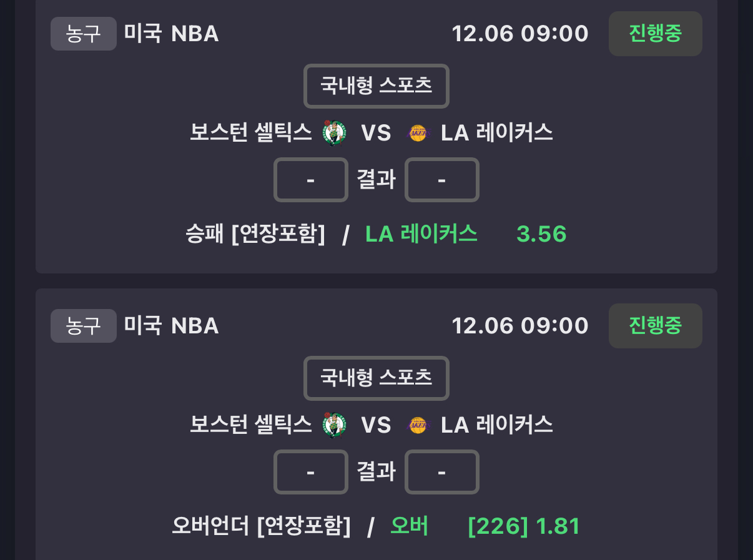Image resolution: width=753 pixels, height=560 pixels.
Task: Click the Lakers logo in the 오버언더 card
Action: [418, 425]
